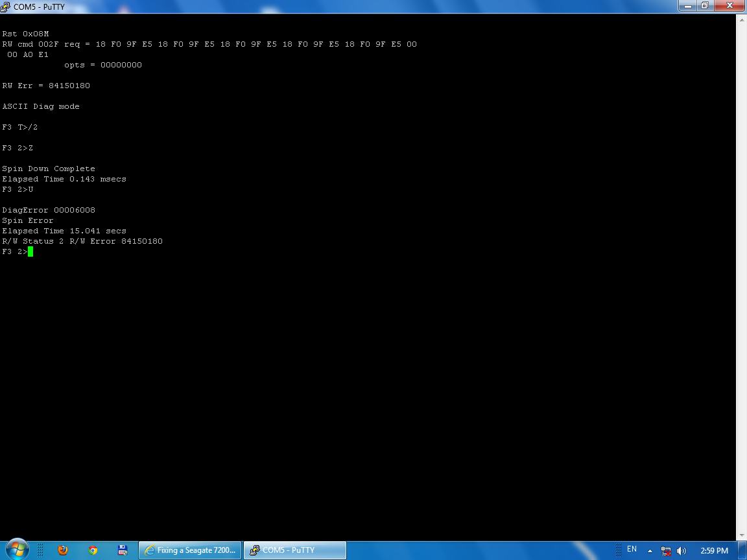Minimize the PuTTY window
Screen dimensions: 747x560
tap(687, 6)
